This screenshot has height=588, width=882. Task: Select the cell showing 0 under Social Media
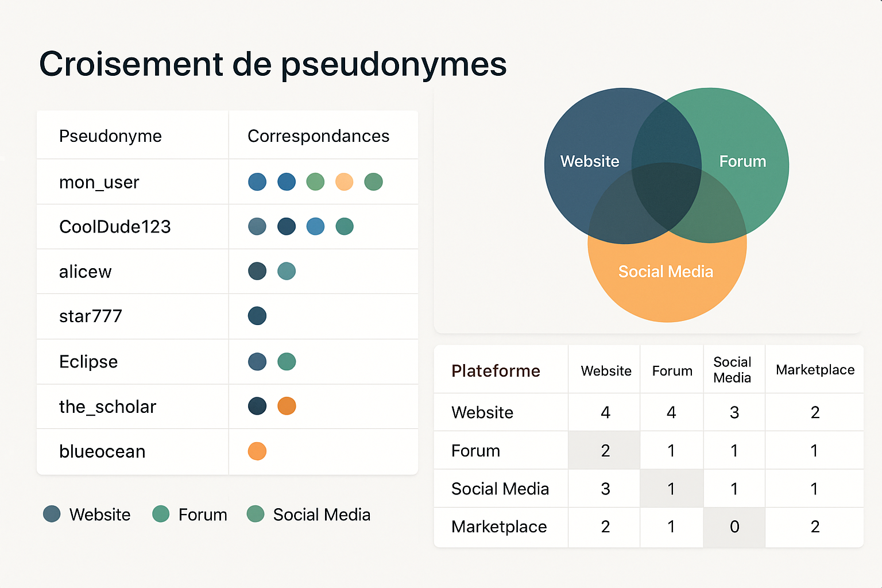pos(733,527)
